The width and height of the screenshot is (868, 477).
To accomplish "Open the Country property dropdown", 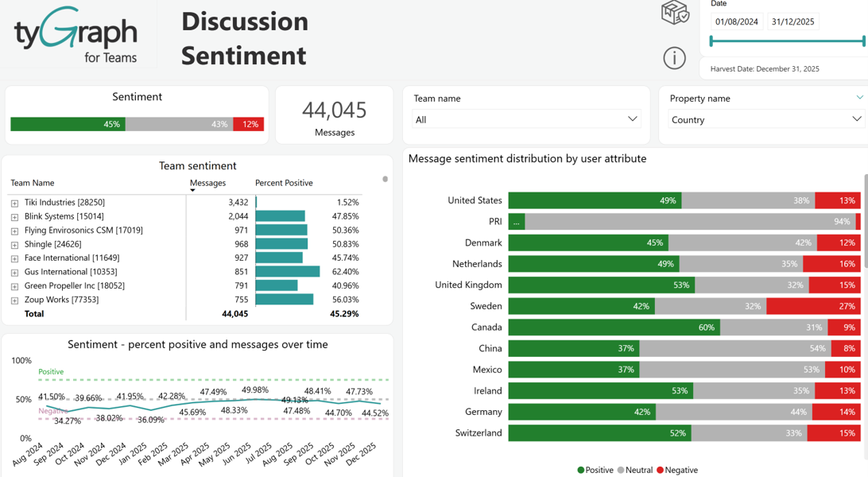I will click(x=766, y=119).
